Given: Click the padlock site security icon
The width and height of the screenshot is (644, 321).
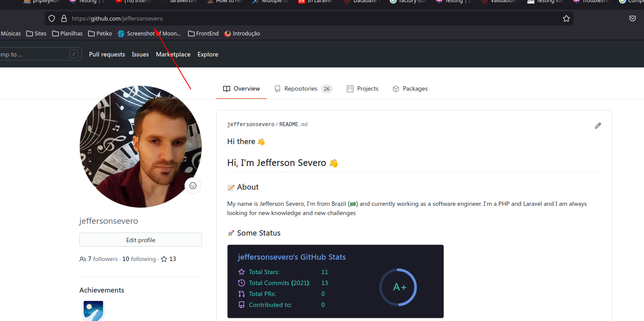Looking at the screenshot, I should 64,18.
